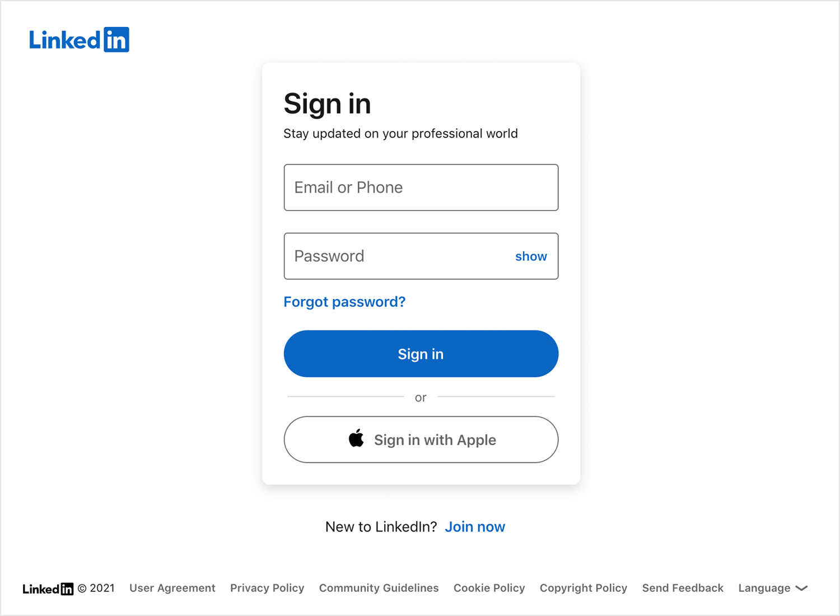Open the Privacy Policy
The width and height of the screenshot is (840, 616).
tap(267, 588)
